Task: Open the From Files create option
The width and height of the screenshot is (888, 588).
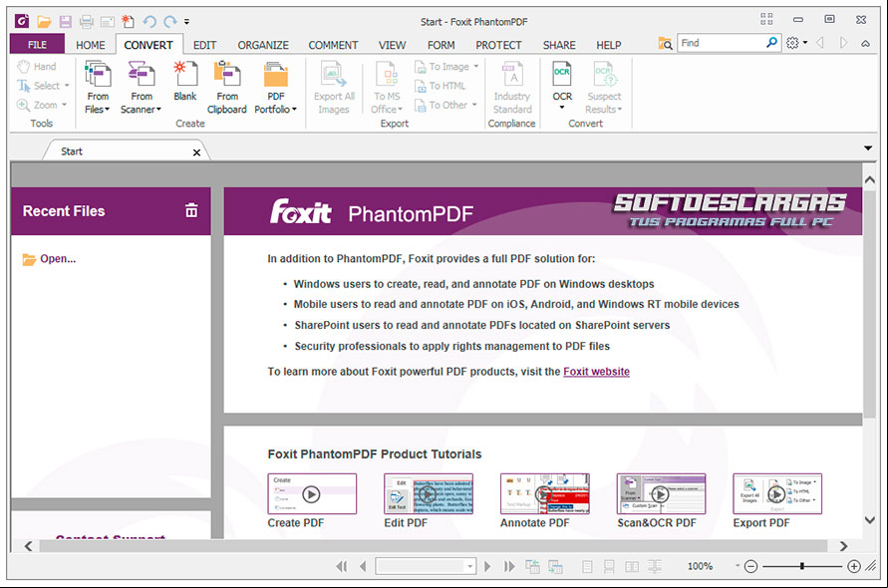Action: (98, 88)
